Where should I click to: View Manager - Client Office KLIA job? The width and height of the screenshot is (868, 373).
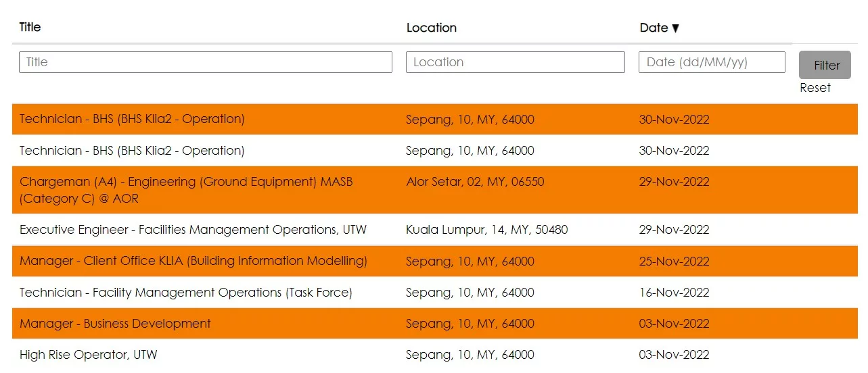tap(193, 261)
